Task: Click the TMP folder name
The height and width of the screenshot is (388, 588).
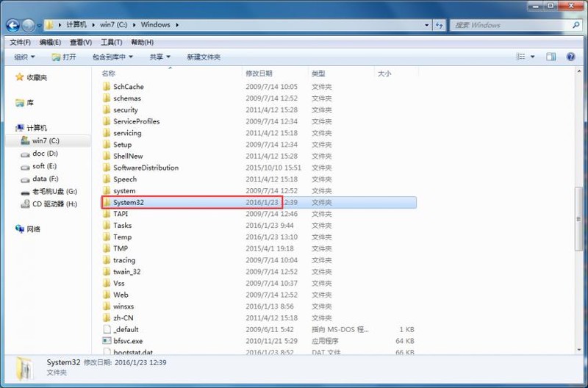Action: point(121,248)
